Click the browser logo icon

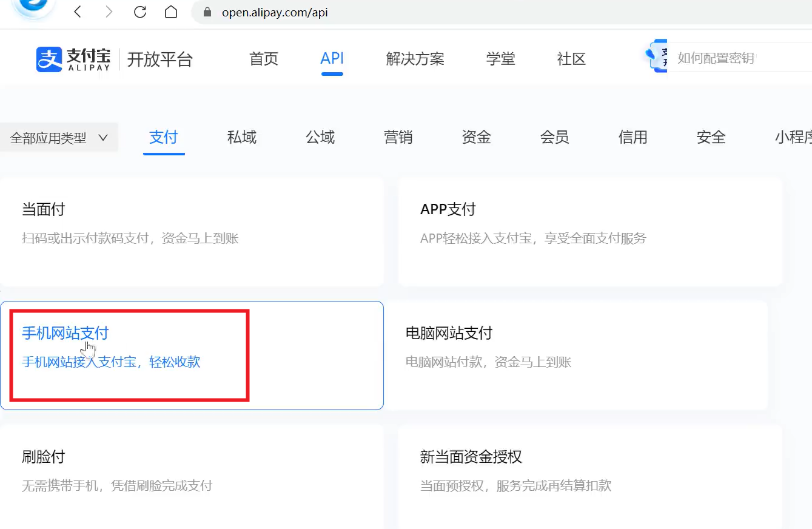(x=33, y=8)
